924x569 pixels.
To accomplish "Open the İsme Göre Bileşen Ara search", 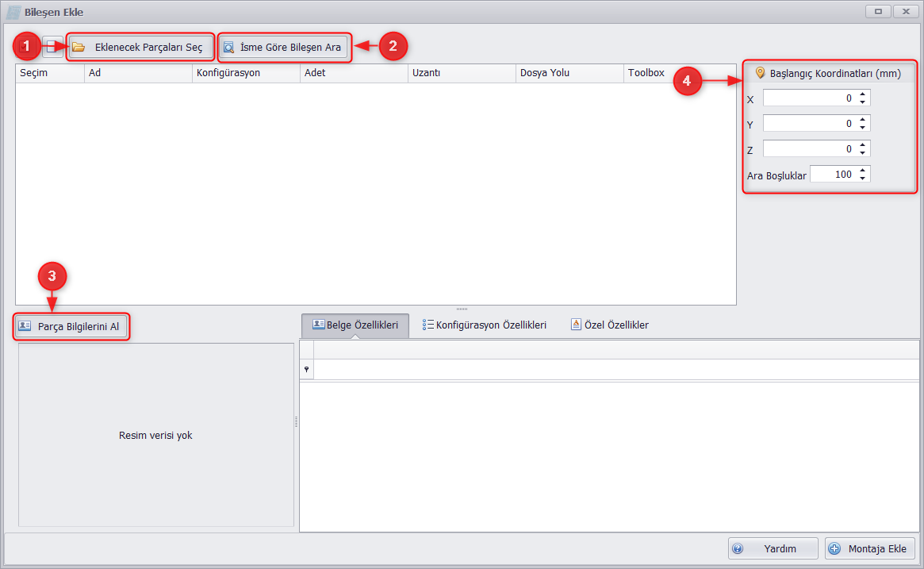I will [x=284, y=47].
